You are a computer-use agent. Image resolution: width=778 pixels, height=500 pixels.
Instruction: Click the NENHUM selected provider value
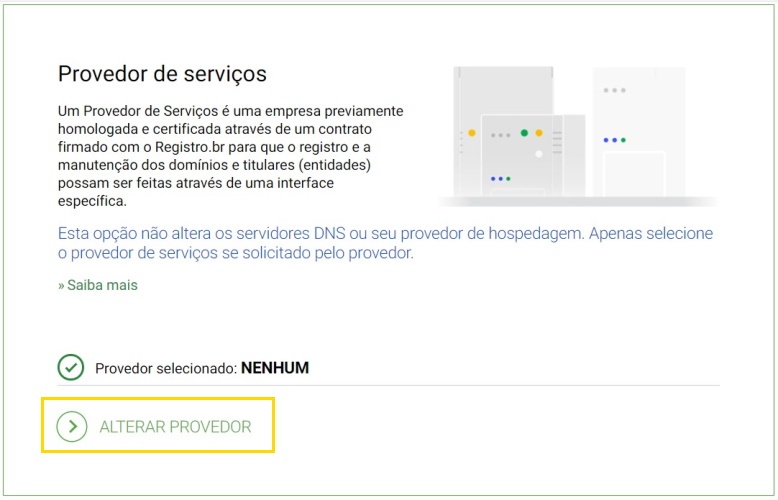coord(275,368)
